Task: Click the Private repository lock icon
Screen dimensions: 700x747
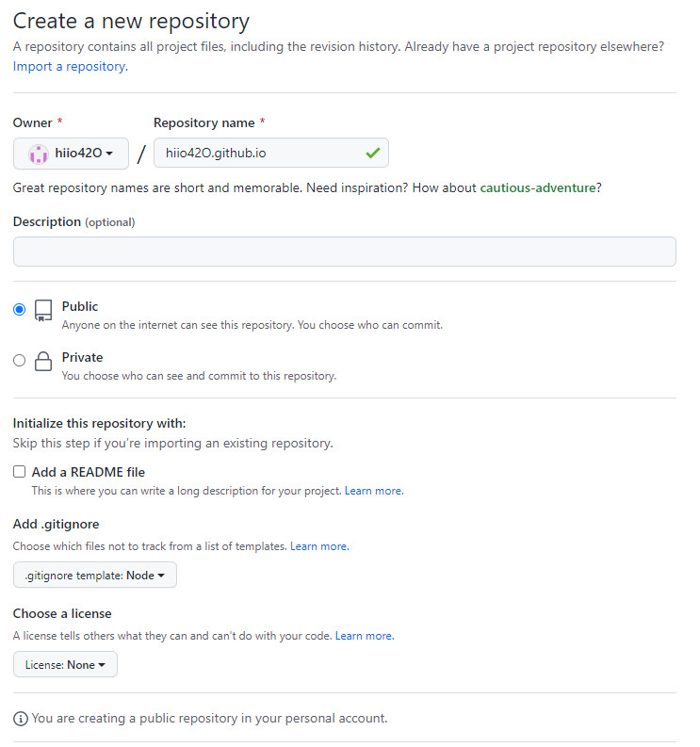Action: click(x=43, y=361)
